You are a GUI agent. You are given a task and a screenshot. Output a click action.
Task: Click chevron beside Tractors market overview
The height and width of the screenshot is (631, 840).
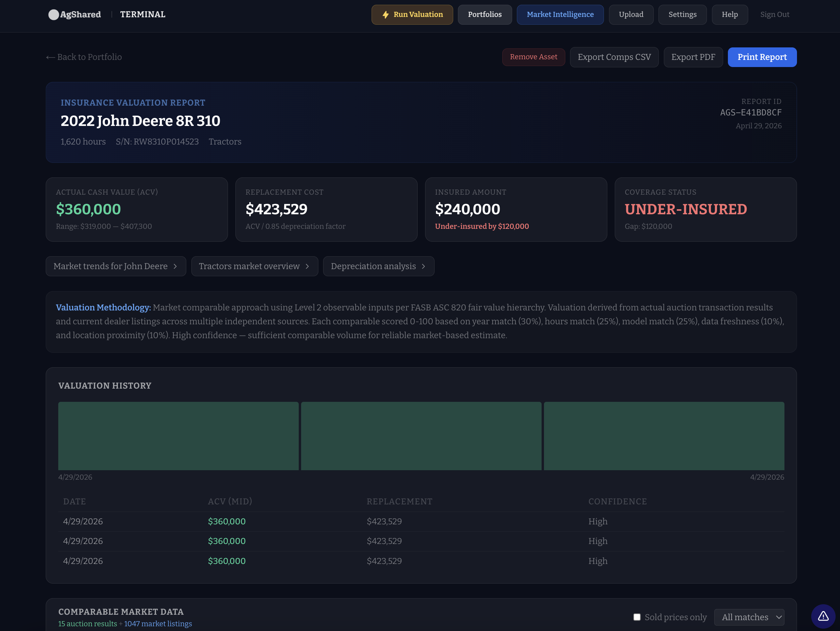pyautogui.click(x=307, y=266)
